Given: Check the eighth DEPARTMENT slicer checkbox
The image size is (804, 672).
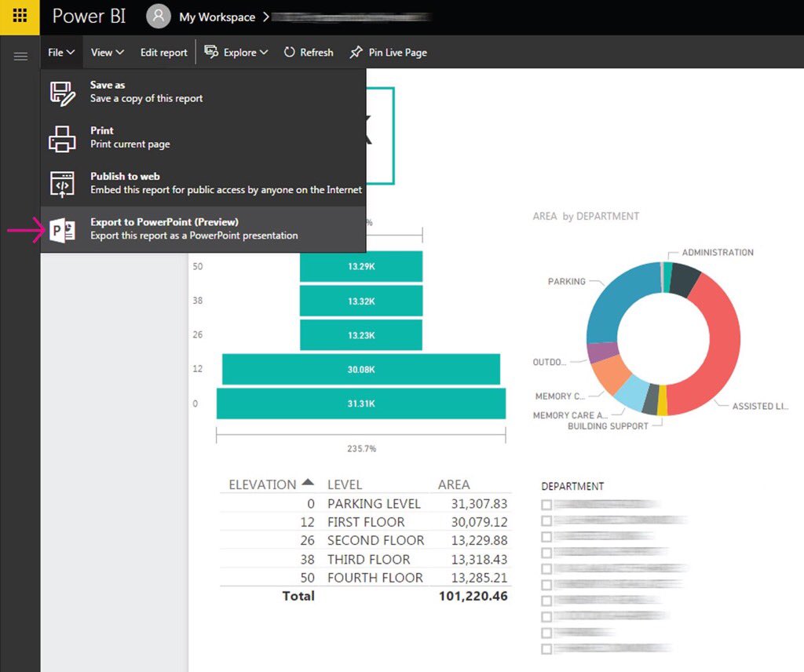Looking at the screenshot, I should (x=546, y=616).
